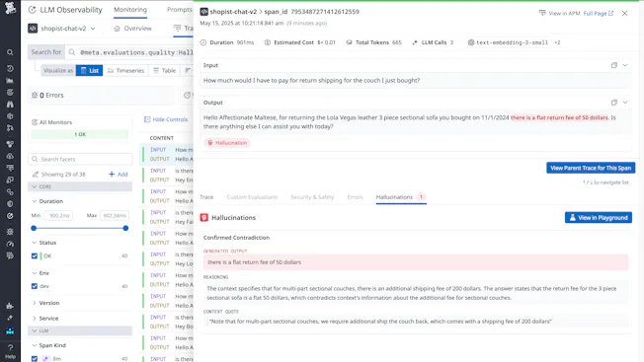Click the Datadog logo in the sidebar

pos(10,8)
